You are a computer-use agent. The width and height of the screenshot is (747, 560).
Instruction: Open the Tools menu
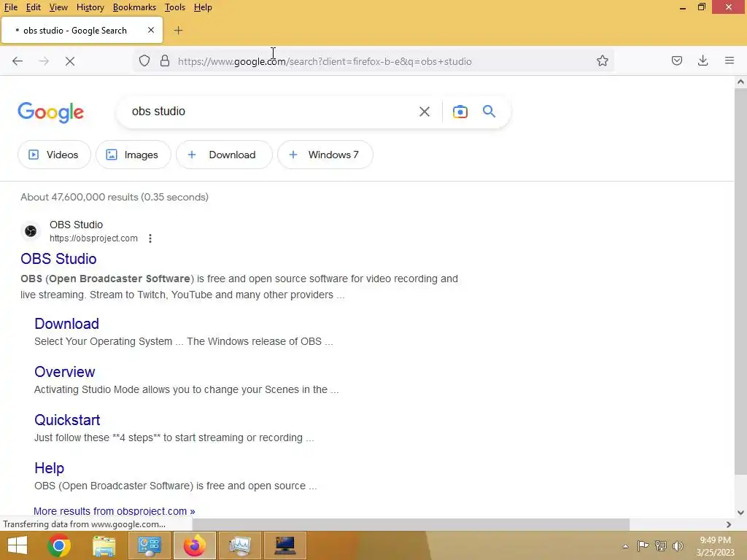coord(175,7)
